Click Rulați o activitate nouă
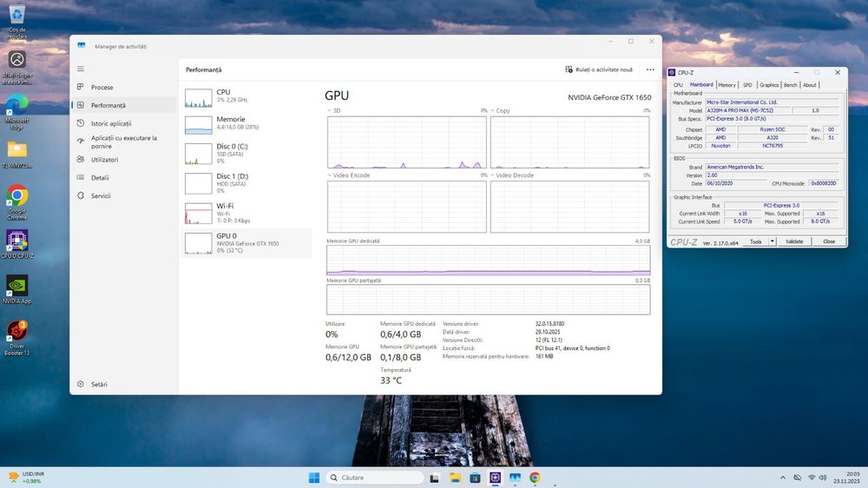This screenshot has height=488, width=868. pos(599,69)
